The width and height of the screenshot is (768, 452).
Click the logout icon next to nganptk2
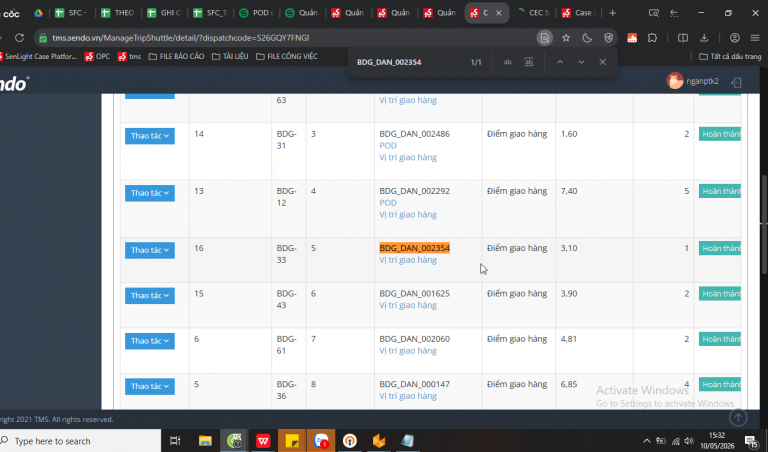coord(736,82)
